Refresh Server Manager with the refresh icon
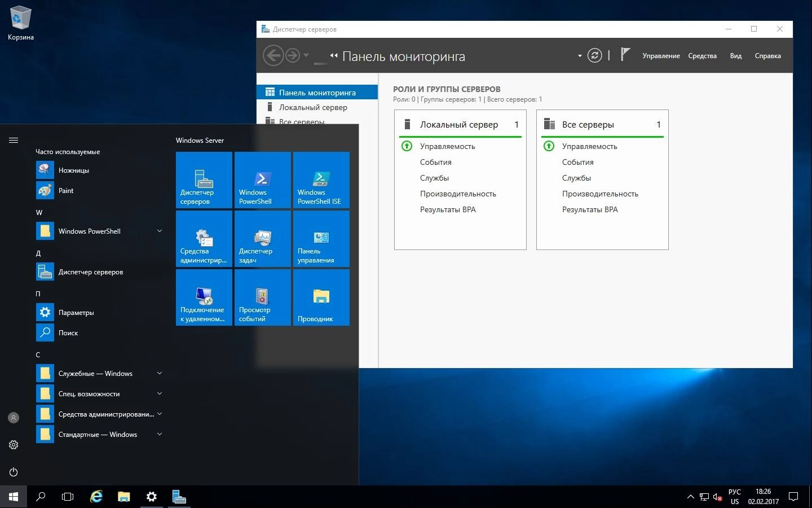This screenshot has width=812, height=508. (x=594, y=55)
